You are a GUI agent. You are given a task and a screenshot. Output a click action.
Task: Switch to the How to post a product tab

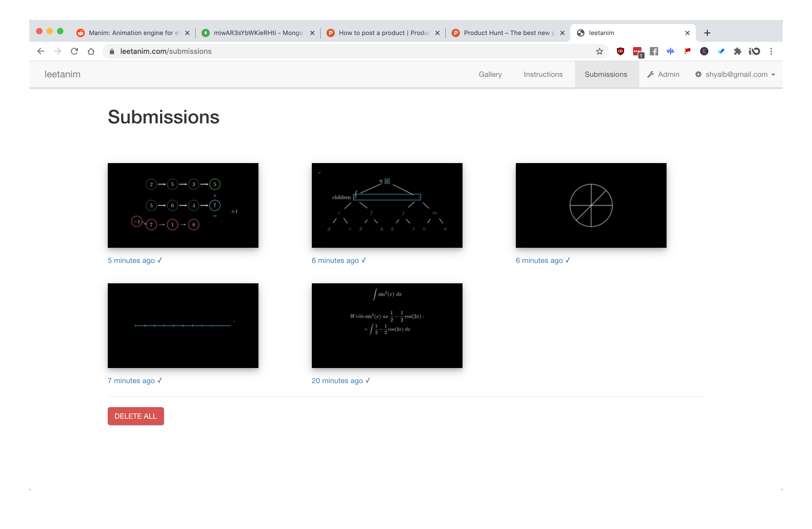click(x=383, y=33)
